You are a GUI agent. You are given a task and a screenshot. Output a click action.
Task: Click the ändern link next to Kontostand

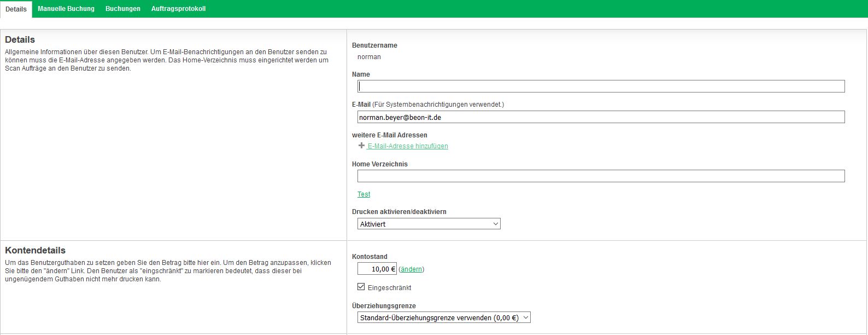(411, 269)
